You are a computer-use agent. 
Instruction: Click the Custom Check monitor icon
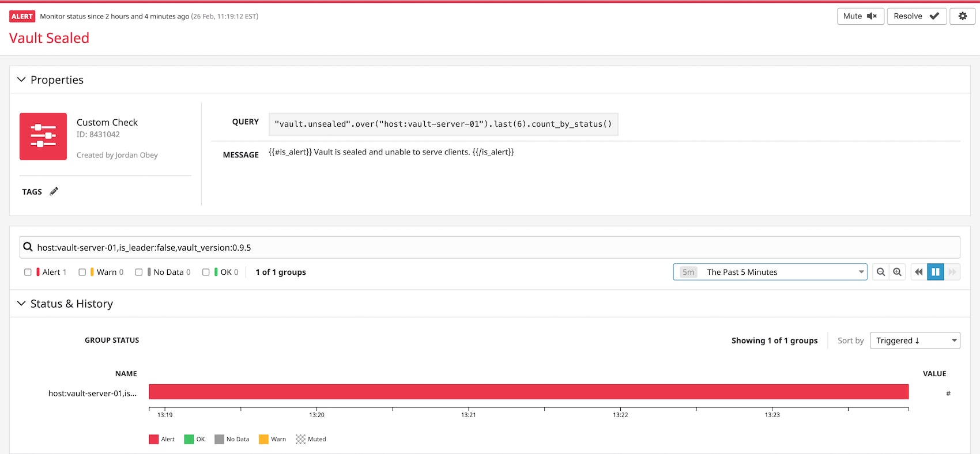point(43,137)
